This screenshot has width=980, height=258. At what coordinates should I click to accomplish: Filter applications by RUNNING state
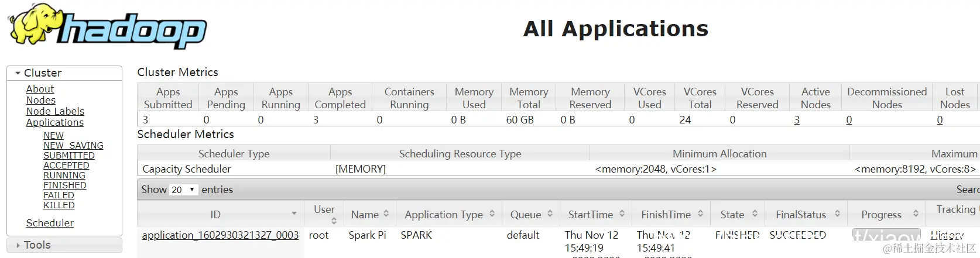tap(64, 176)
